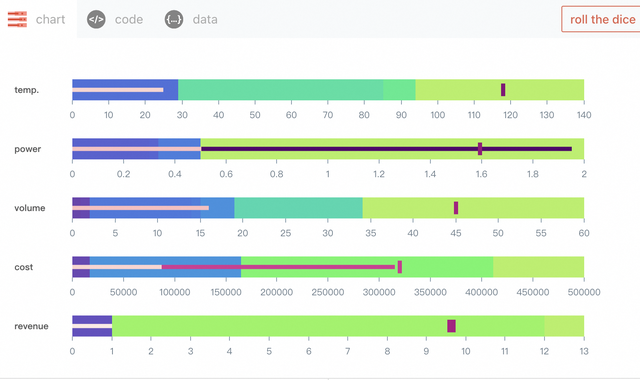Screen dimensions: 640x380
Task: Open the data tab
Action: (192, 19)
